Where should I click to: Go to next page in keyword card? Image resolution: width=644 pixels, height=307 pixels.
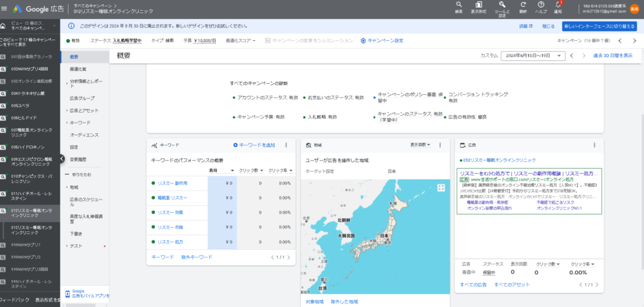[x=289, y=257]
